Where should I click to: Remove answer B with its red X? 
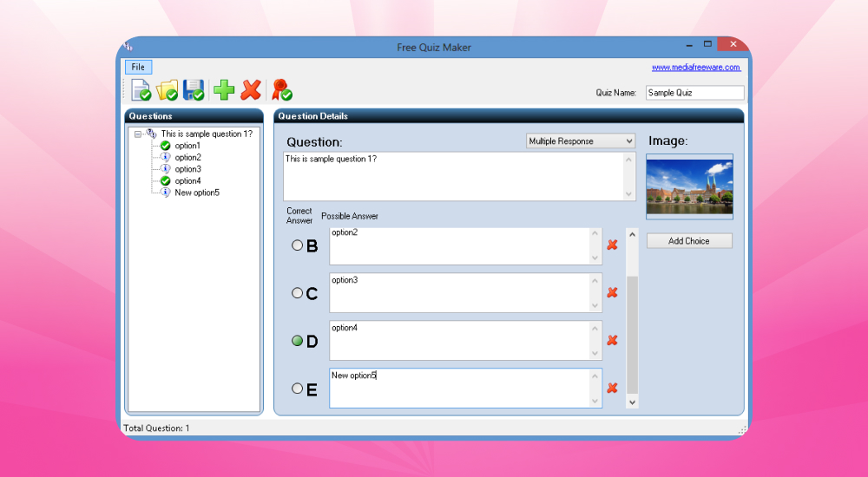612,245
